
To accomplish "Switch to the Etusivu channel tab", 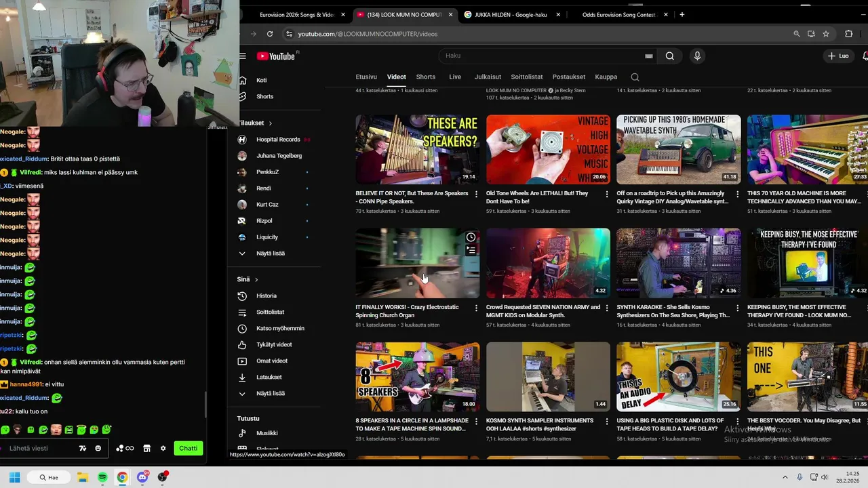I will point(366,77).
